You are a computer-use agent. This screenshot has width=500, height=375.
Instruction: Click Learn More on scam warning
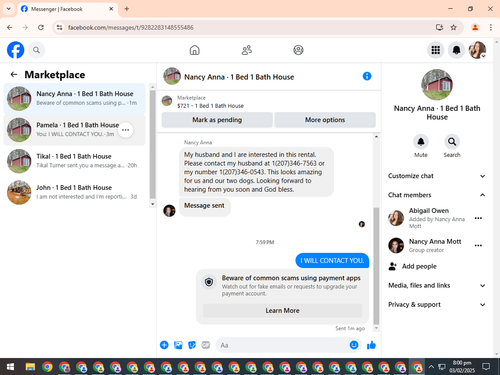pos(282,310)
